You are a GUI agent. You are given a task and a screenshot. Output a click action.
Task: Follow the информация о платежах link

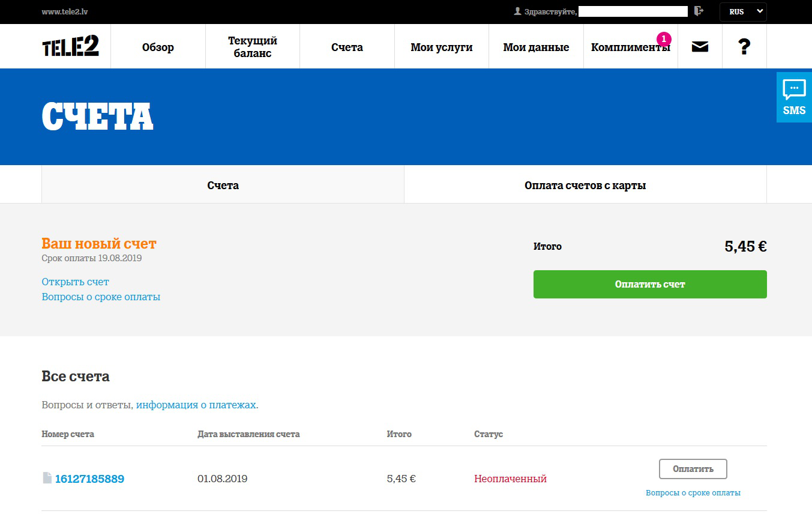pyautogui.click(x=196, y=405)
